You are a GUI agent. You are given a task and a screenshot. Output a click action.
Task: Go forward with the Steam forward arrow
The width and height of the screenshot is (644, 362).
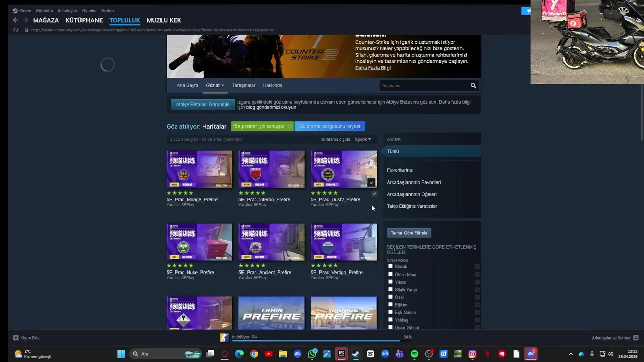pos(25,20)
